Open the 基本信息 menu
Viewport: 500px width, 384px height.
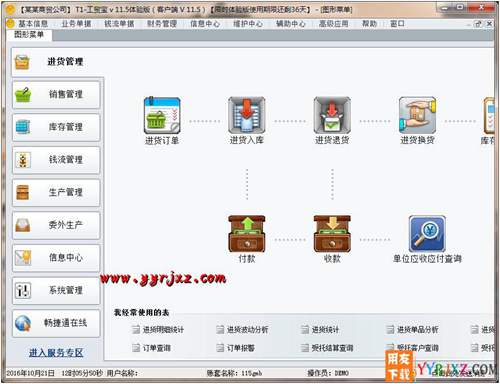tap(33, 24)
